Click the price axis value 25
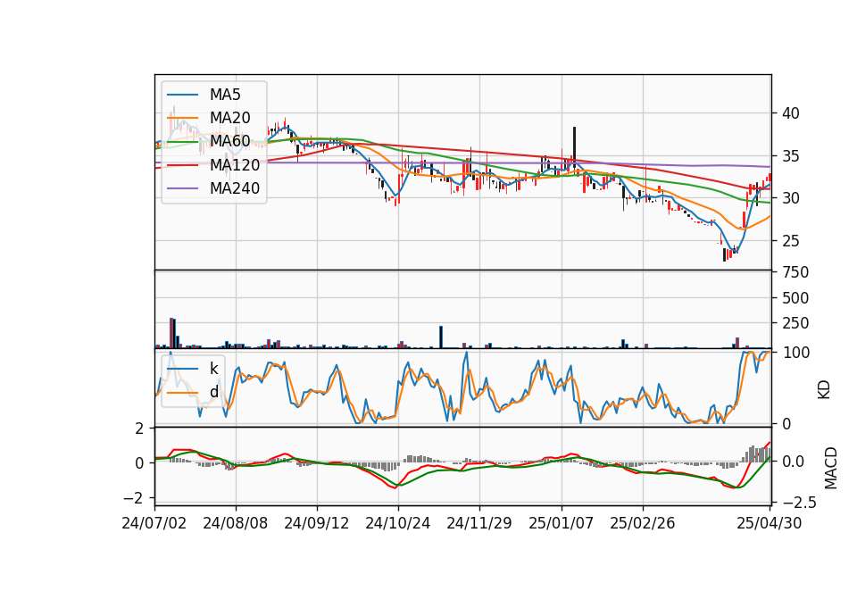 click(790, 240)
